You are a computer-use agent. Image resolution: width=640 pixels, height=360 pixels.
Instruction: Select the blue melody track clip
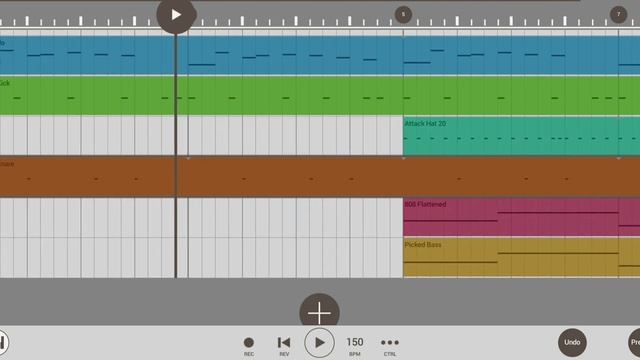pos(320,56)
